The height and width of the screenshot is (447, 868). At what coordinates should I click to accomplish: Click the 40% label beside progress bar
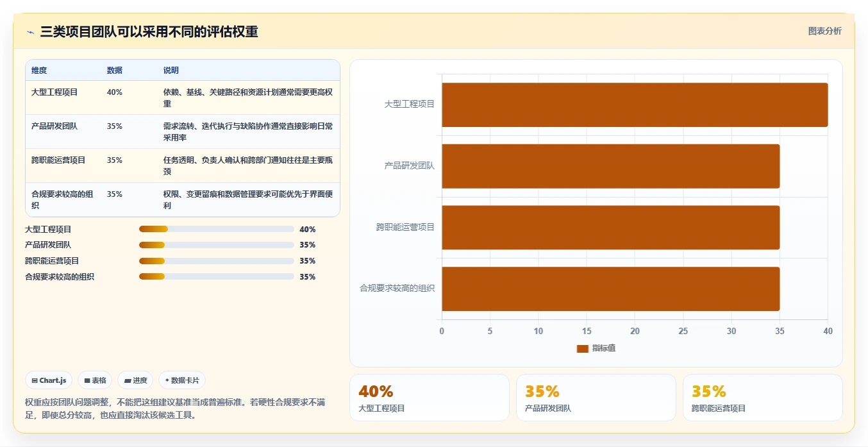pos(308,229)
